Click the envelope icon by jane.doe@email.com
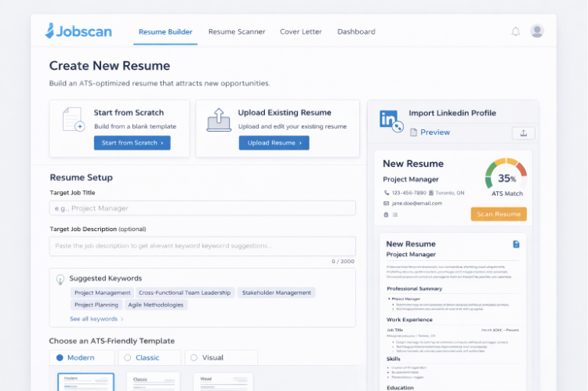 click(387, 203)
